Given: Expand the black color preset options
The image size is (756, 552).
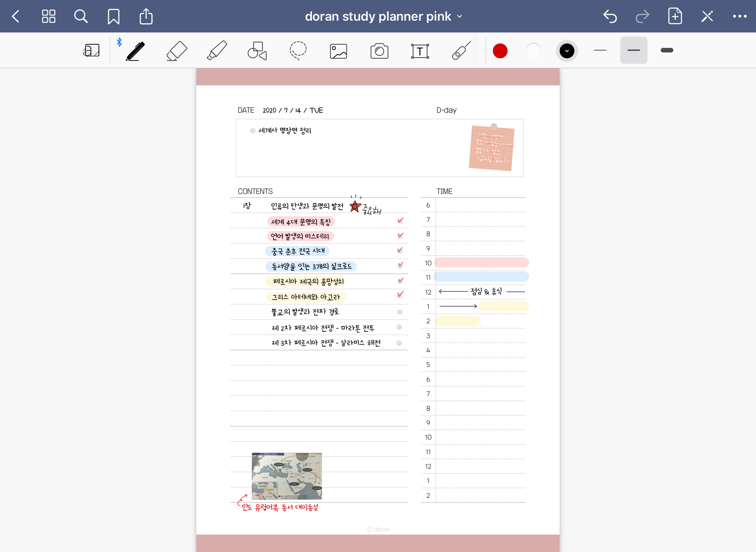Looking at the screenshot, I should click(x=567, y=51).
